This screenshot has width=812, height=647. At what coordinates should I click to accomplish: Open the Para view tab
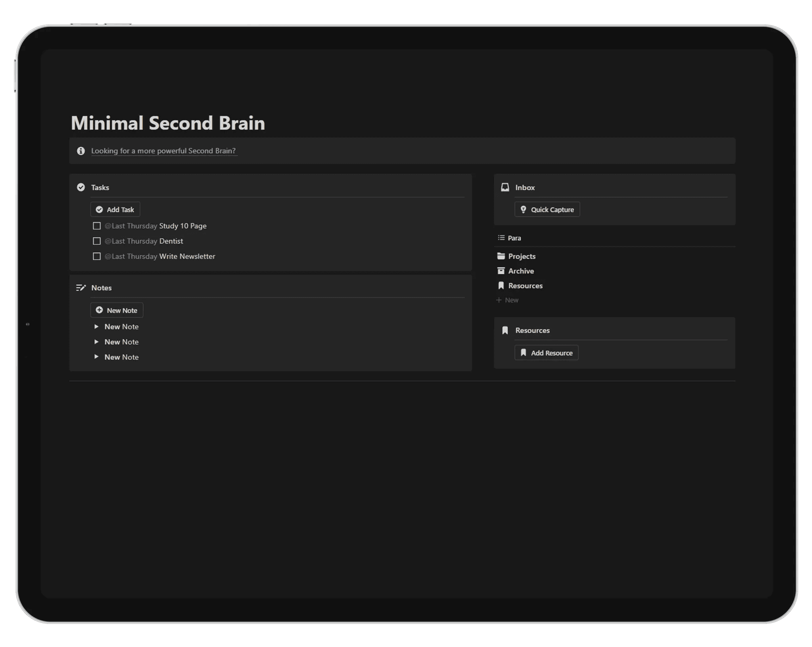tap(514, 238)
